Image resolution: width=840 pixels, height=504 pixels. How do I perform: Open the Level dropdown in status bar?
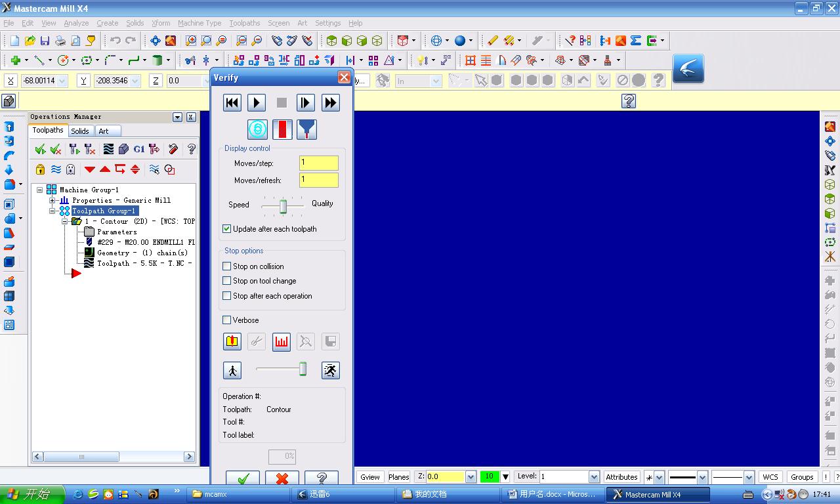click(x=594, y=477)
